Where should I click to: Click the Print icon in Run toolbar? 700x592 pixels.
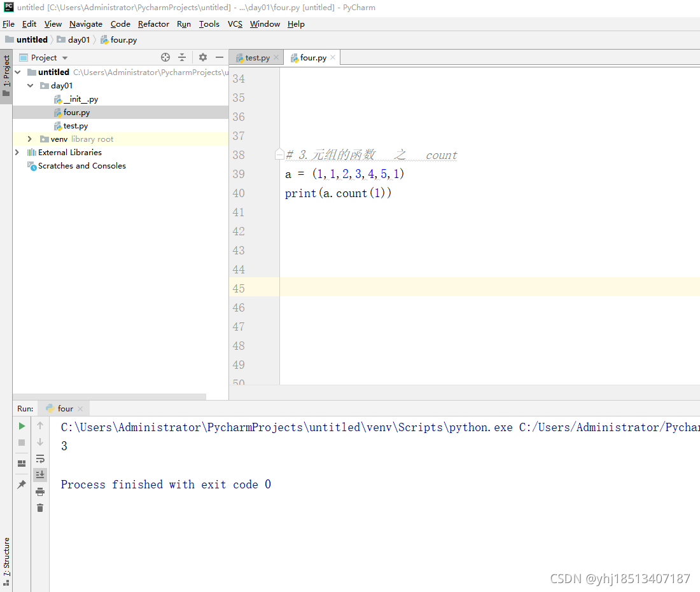point(40,492)
